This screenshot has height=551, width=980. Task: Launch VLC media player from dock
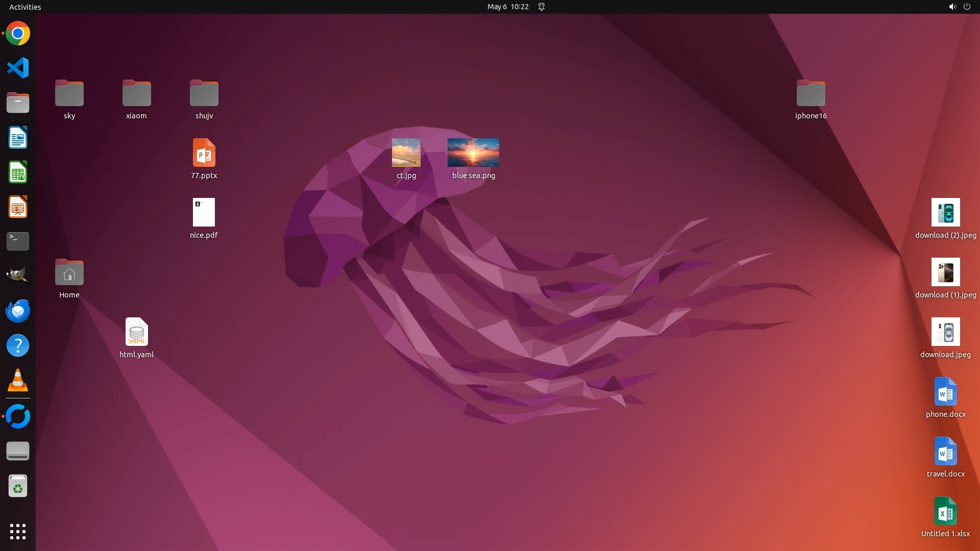coord(18,381)
